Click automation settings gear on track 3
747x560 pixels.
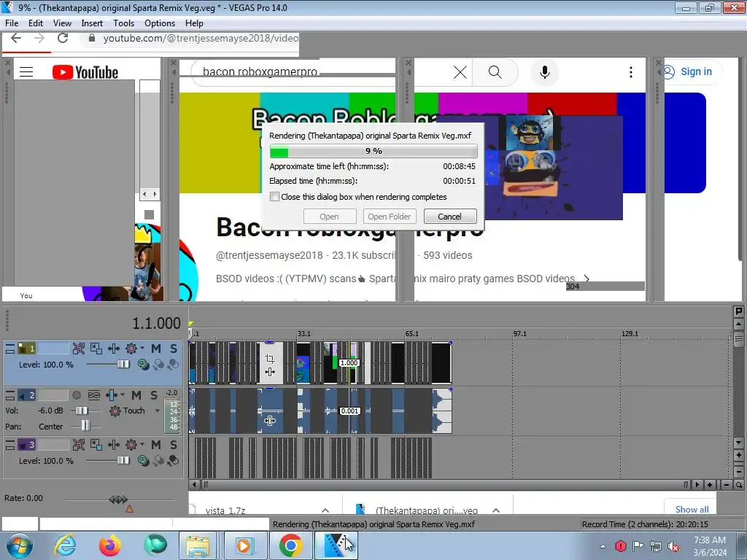[x=131, y=445]
